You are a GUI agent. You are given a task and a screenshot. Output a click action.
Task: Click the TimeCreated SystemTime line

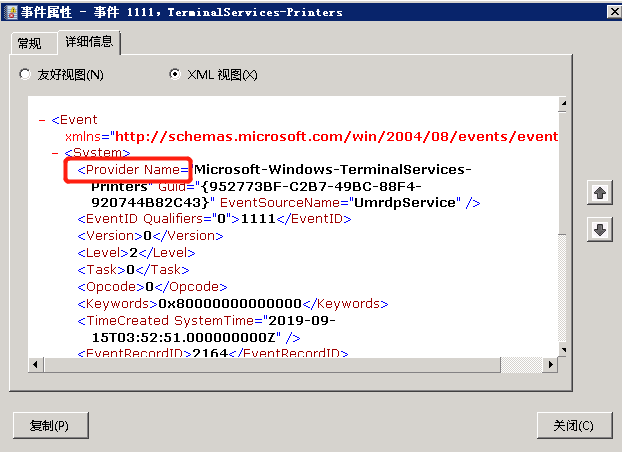206,321
